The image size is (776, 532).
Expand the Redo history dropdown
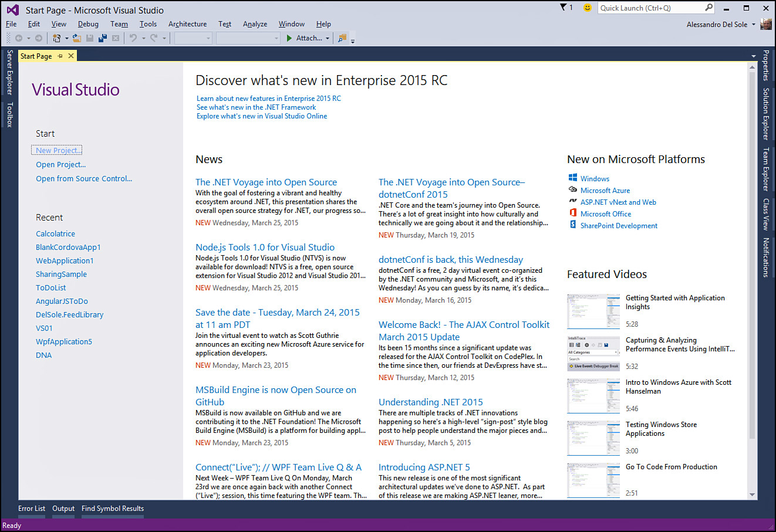164,39
